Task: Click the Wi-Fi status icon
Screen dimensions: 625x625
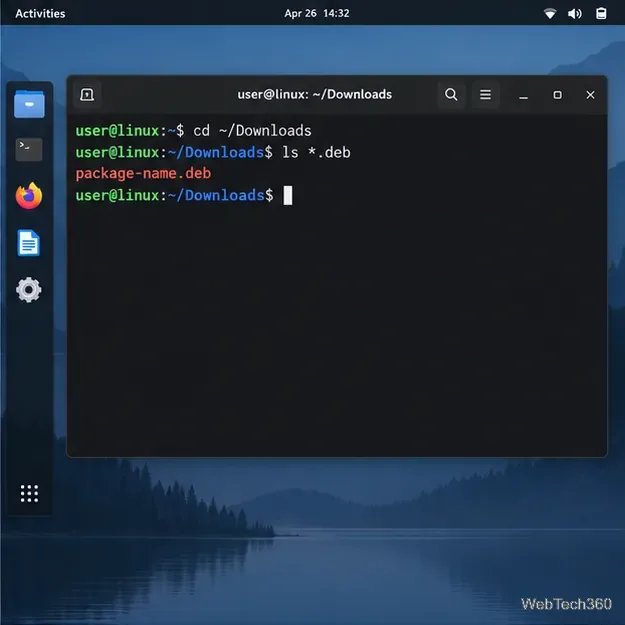Action: (550, 14)
